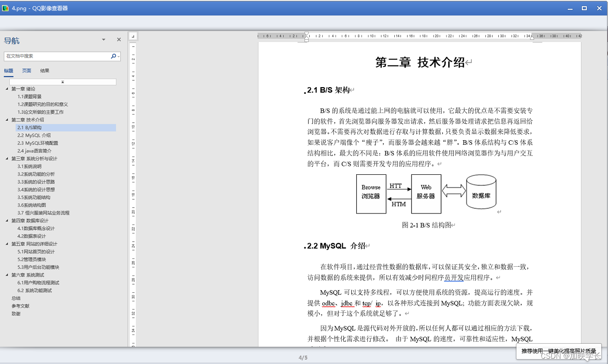608x364 pixels.
Task: Click the HTT arrow label in the diagram
Action: 396,186
